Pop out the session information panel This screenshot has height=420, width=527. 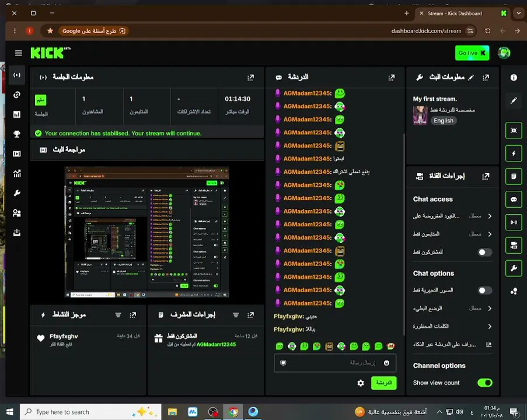pyautogui.click(x=251, y=78)
